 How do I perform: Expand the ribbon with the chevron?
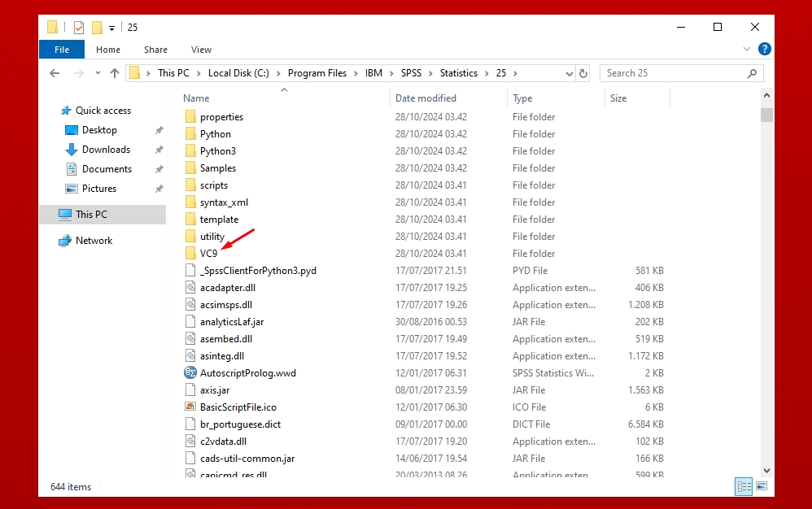[747, 49]
